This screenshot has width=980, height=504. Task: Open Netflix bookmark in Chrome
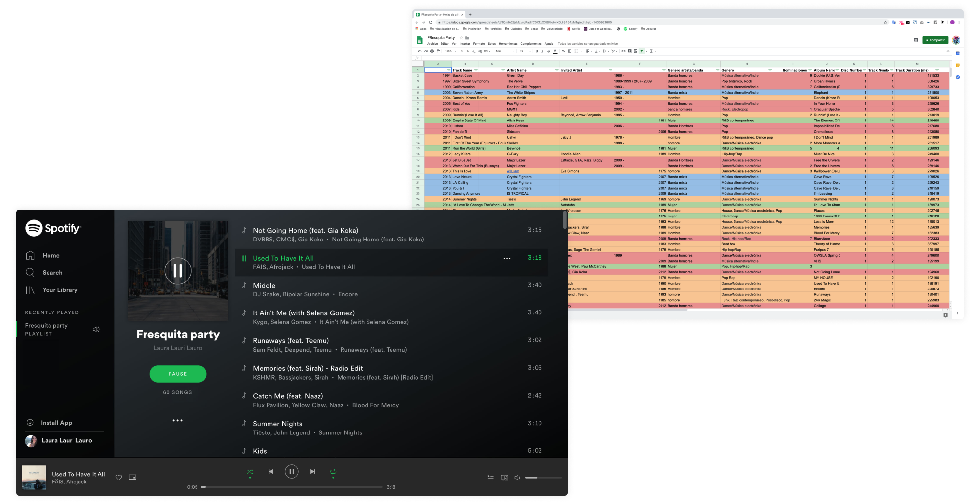pos(574,29)
